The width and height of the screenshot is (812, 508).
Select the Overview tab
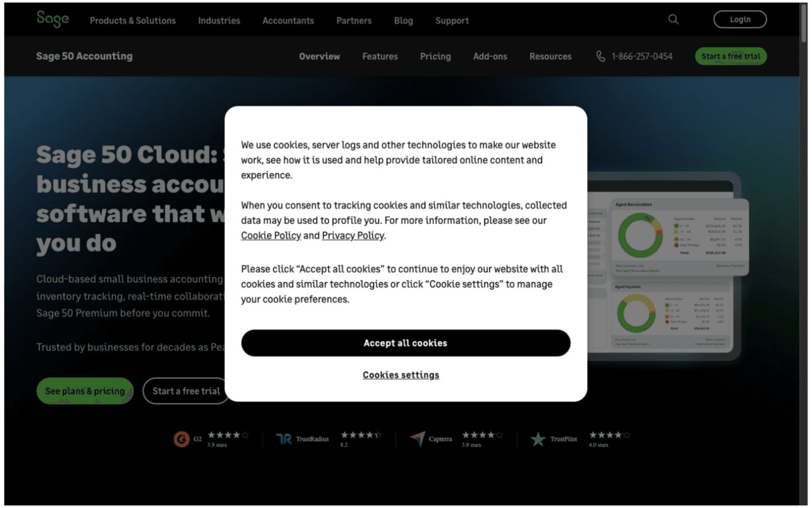point(319,56)
